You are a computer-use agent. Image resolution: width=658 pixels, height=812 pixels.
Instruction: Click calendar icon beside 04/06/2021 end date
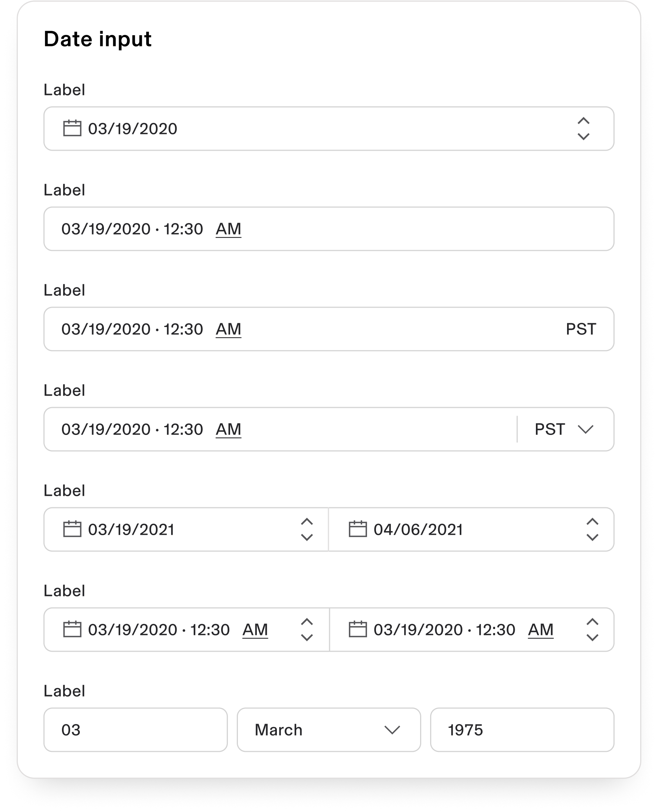click(357, 529)
